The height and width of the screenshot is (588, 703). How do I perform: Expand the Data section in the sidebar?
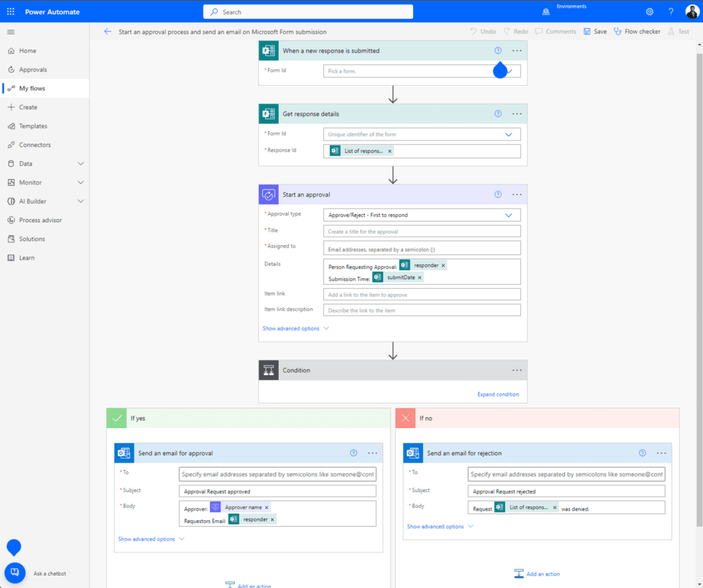[27, 163]
